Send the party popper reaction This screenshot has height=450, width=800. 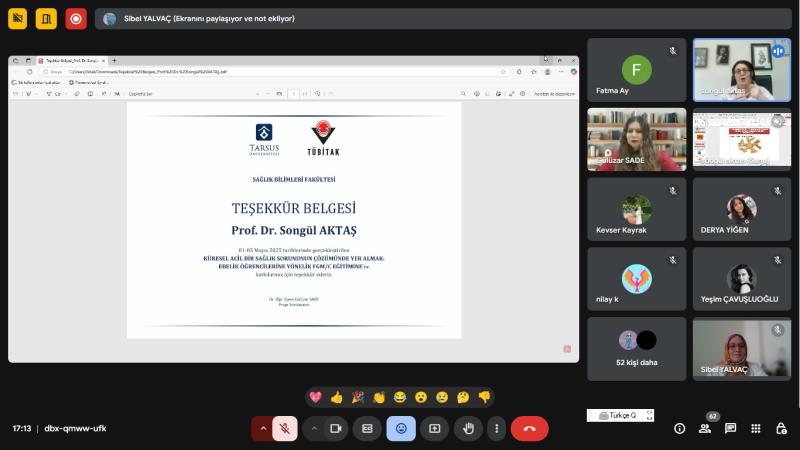pyautogui.click(x=358, y=397)
